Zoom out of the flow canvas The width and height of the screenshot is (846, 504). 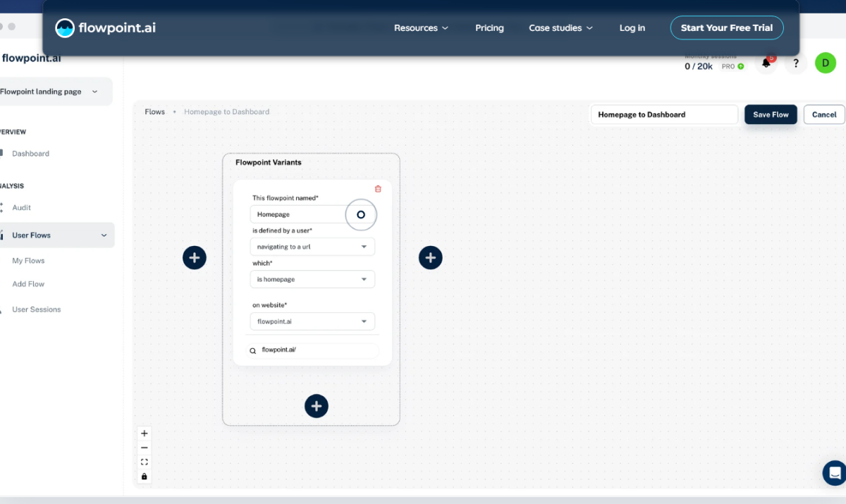(x=145, y=447)
